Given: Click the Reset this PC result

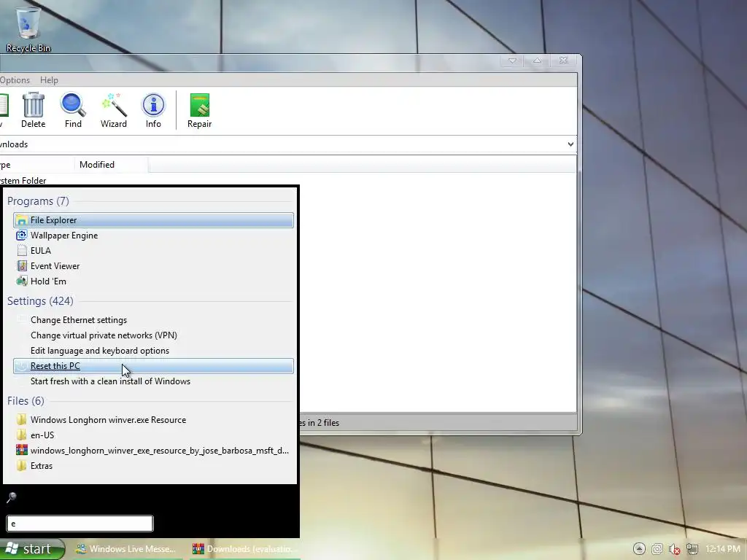Looking at the screenshot, I should (153, 366).
